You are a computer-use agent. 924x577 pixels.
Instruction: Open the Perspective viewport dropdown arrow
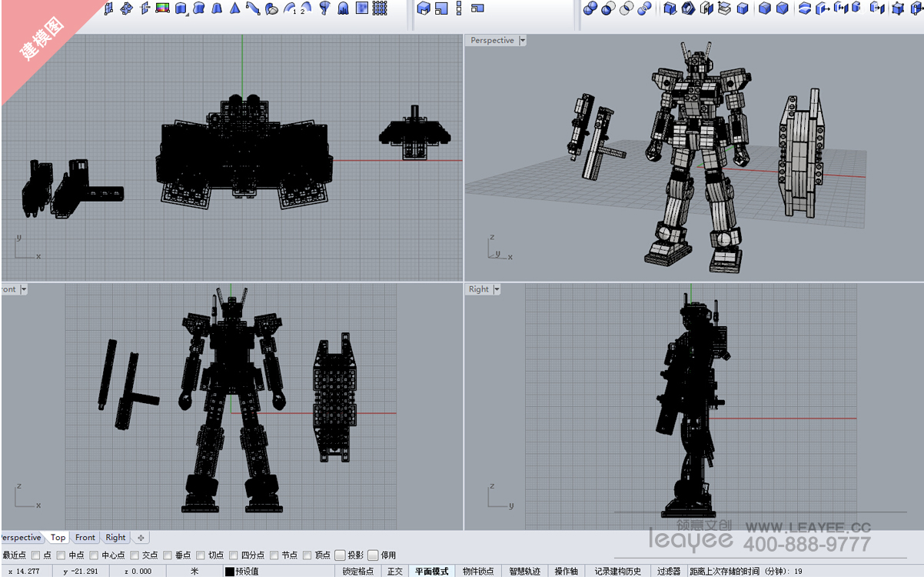(523, 41)
